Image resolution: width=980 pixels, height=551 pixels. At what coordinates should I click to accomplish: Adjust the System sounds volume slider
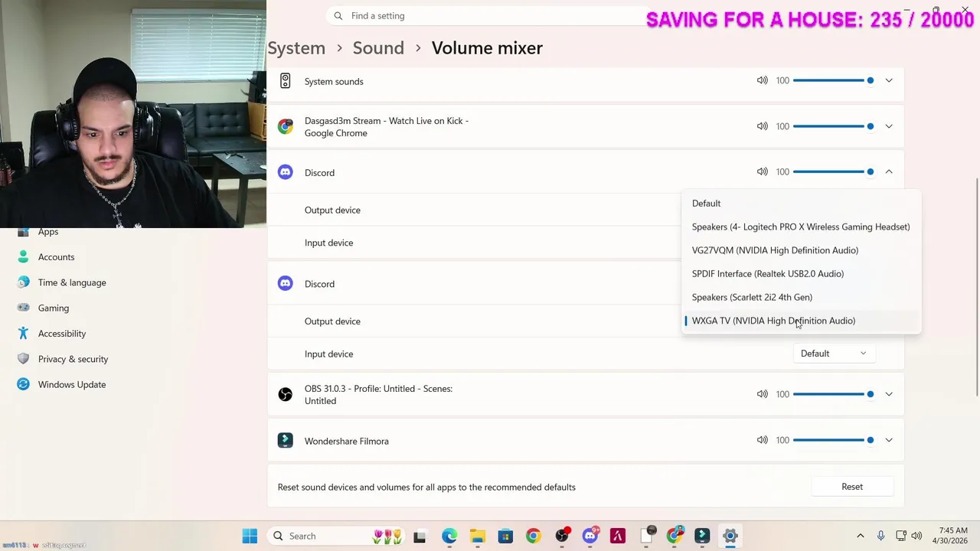pyautogui.click(x=835, y=80)
